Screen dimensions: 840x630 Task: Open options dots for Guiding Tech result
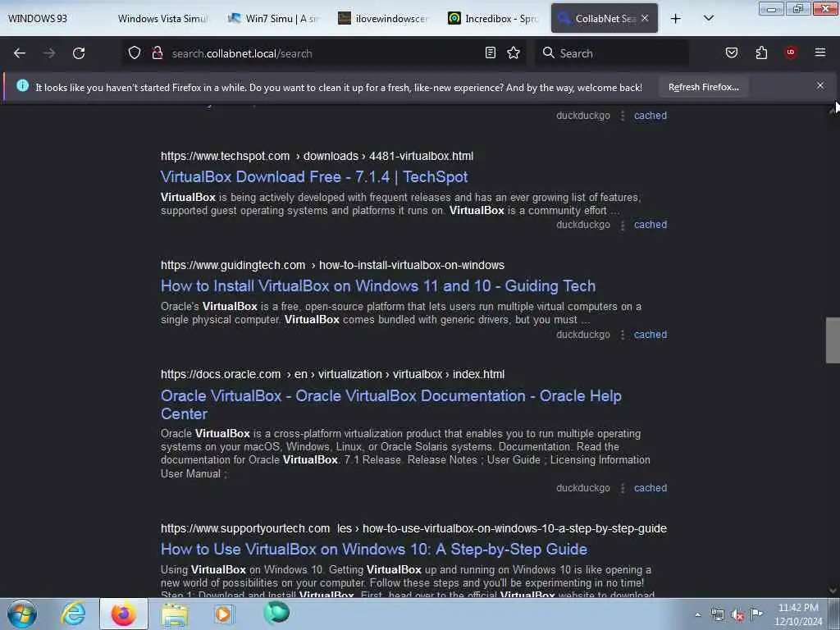623,335
